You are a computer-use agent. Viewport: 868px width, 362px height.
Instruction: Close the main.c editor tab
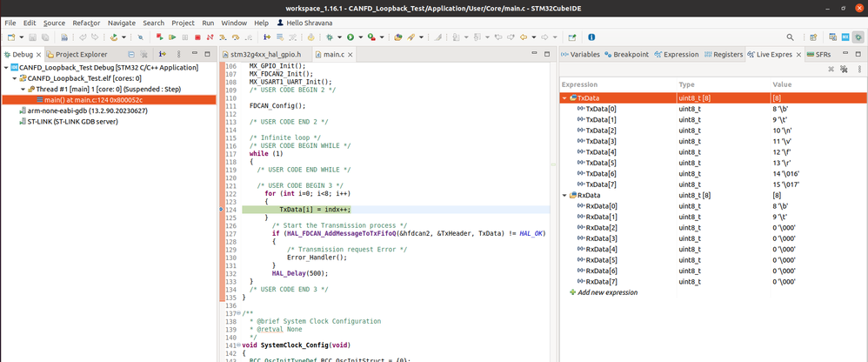click(x=351, y=55)
